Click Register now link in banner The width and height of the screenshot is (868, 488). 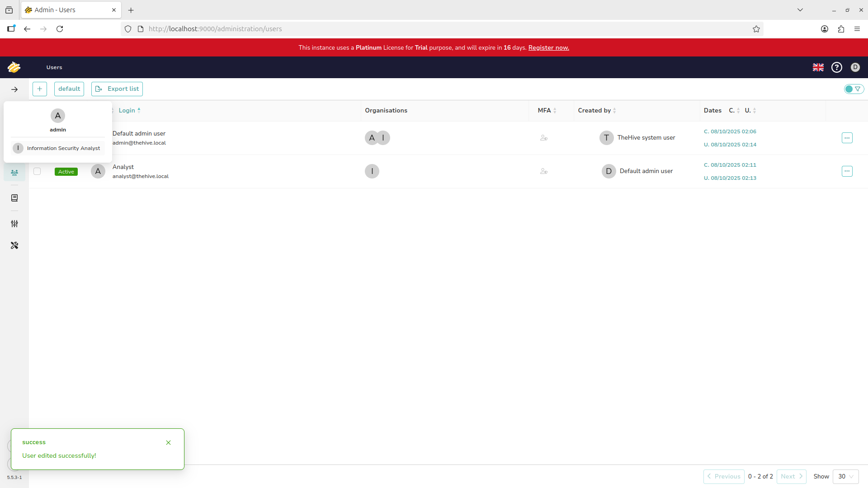tap(548, 47)
